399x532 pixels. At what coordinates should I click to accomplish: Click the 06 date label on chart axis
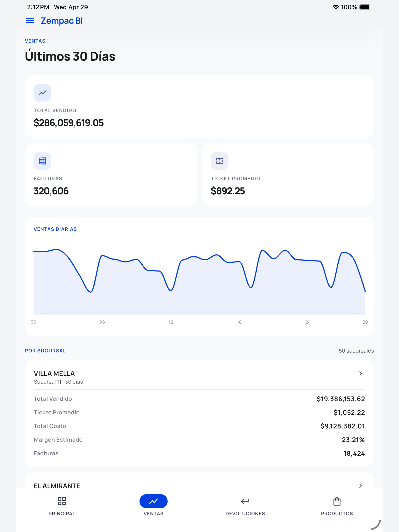(102, 322)
